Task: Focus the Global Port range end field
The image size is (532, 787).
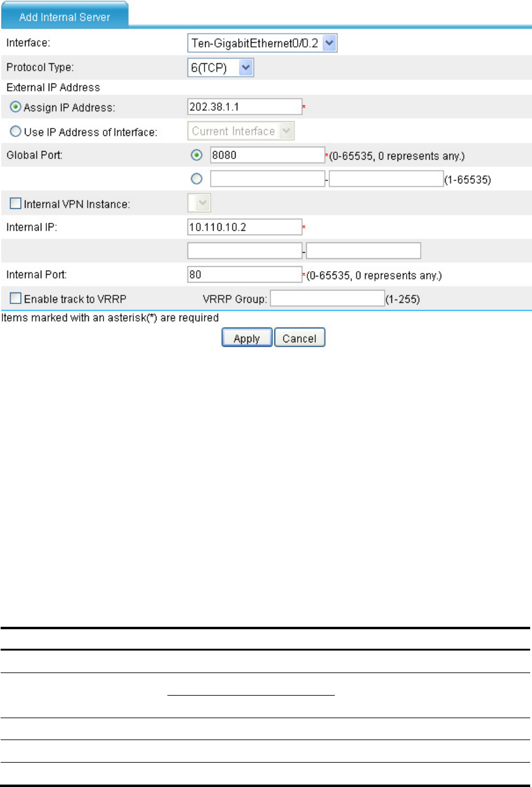Action: click(x=385, y=178)
